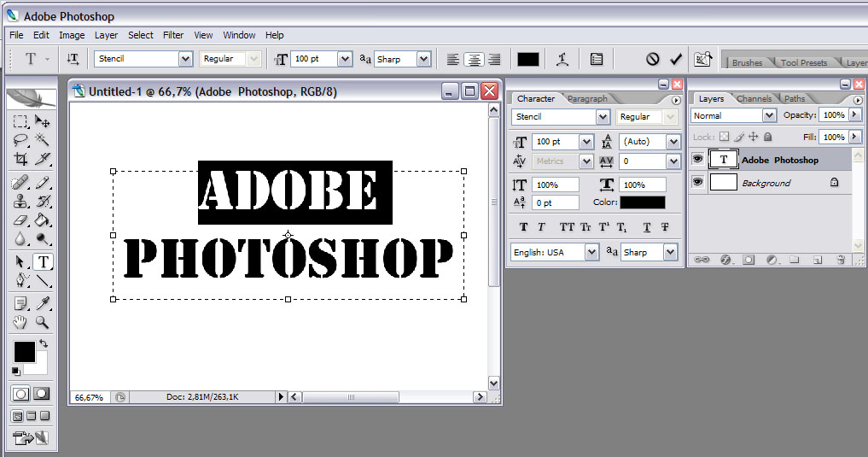Open the File menu
Screen dimensions: 868x457
pyautogui.click(x=16, y=35)
